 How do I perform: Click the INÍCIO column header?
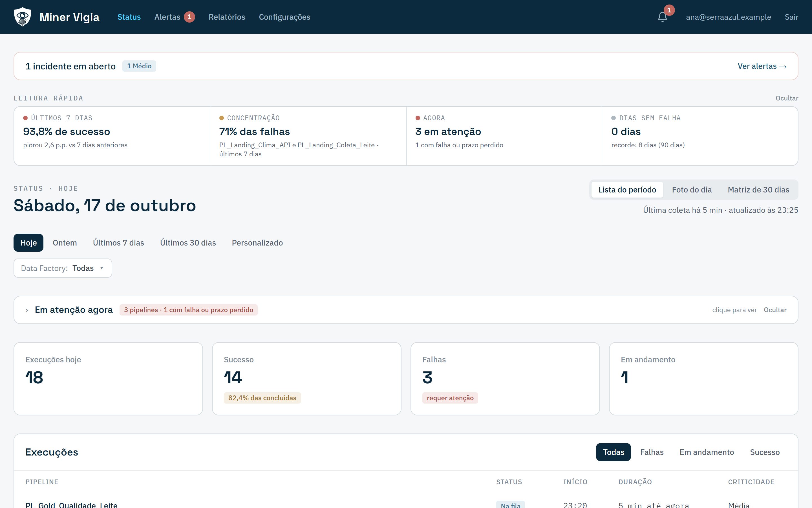[575, 482]
